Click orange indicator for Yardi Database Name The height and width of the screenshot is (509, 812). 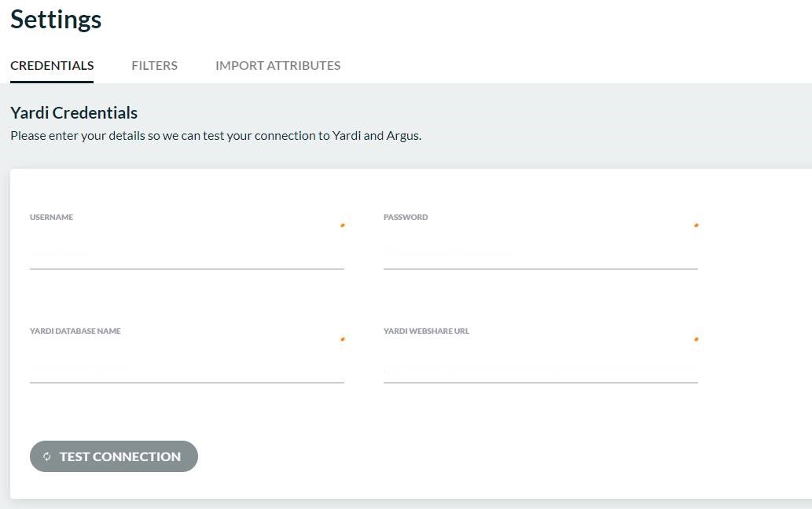tap(342, 339)
